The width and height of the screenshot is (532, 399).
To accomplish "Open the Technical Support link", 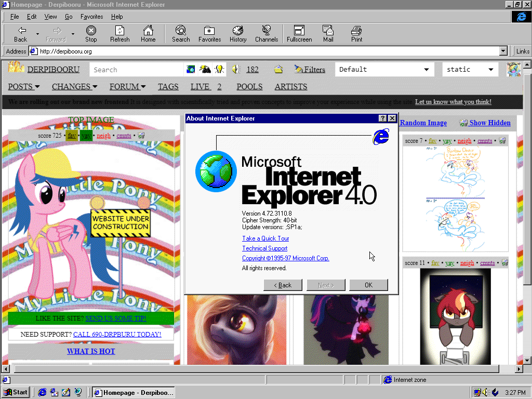I will tap(264, 248).
